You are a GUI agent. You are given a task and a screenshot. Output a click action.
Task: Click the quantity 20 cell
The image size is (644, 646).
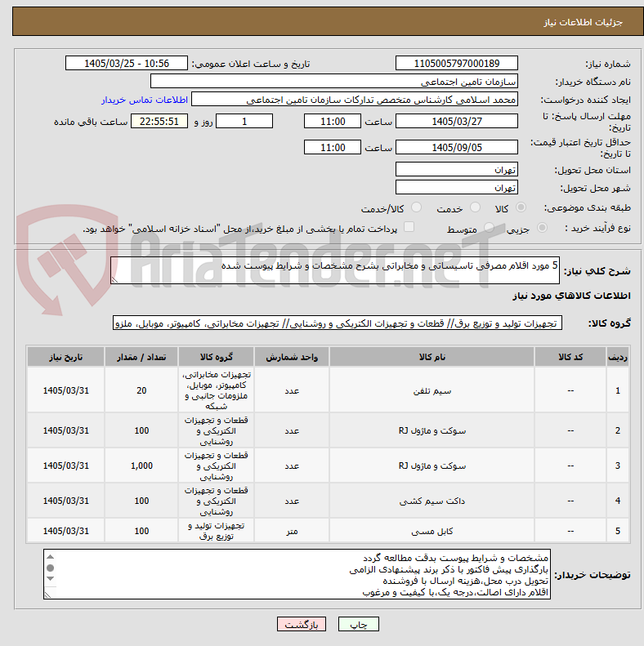[x=141, y=390]
